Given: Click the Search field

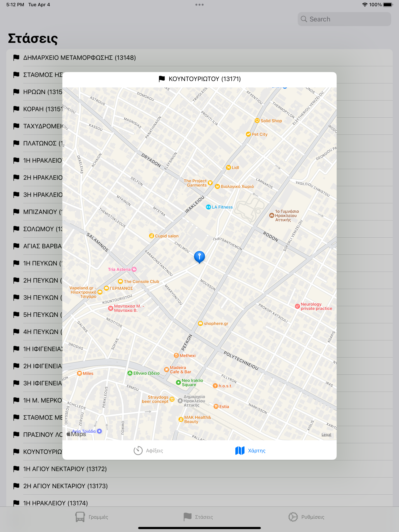Looking at the screenshot, I should click(344, 19).
